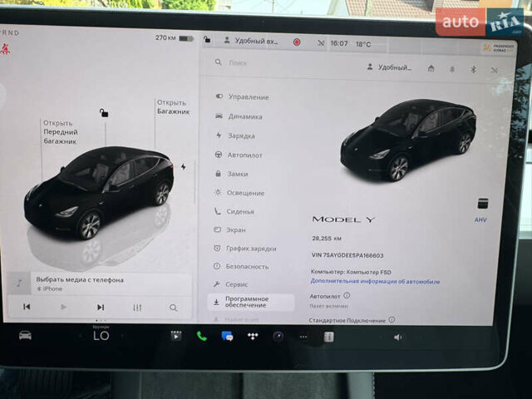Decrease cabin temperature with left chevron
This screenshot has height=399, width=532.
(x=81, y=336)
